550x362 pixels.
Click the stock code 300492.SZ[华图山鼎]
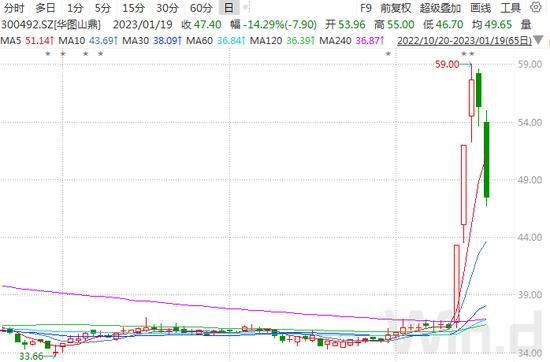(51, 25)
